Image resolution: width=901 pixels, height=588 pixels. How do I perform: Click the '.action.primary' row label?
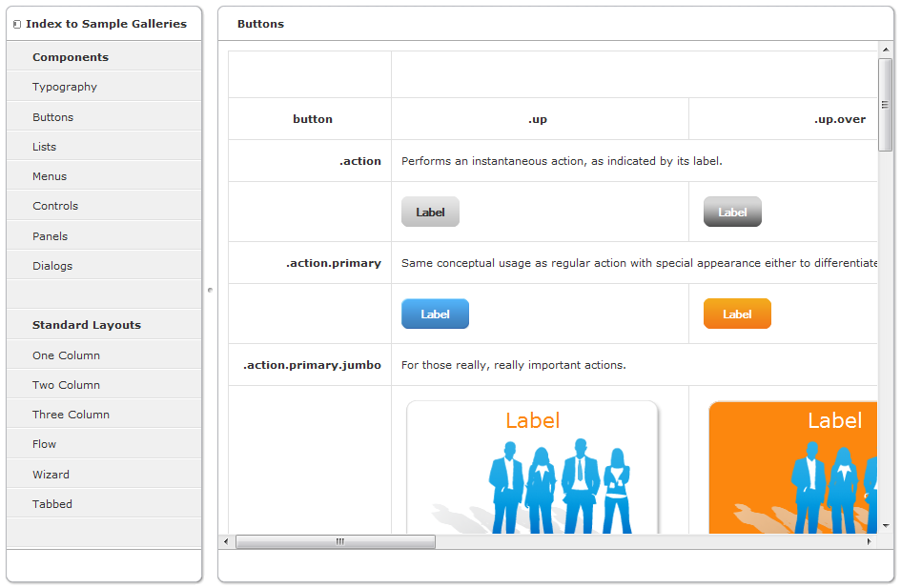pos(334,262)
